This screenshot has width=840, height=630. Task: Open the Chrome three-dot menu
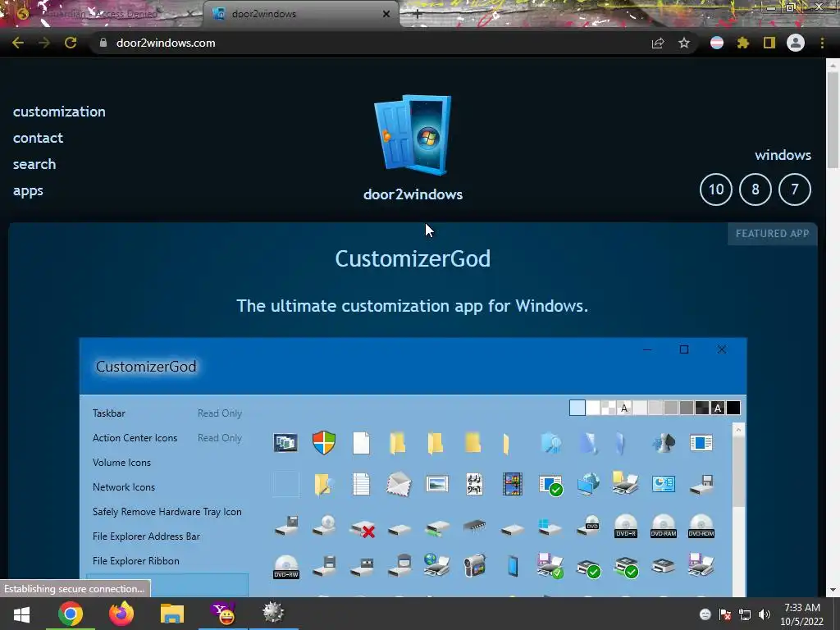tap(822, 43)
